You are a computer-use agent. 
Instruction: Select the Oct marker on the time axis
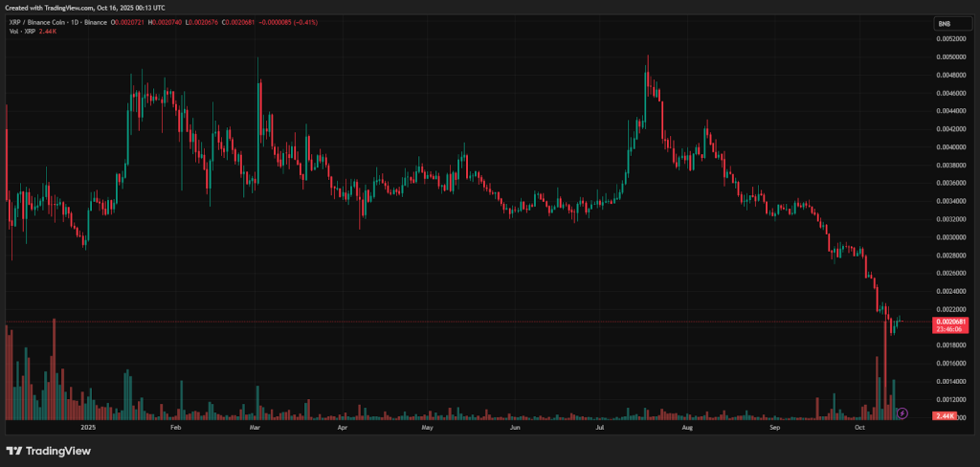(860, 429)
